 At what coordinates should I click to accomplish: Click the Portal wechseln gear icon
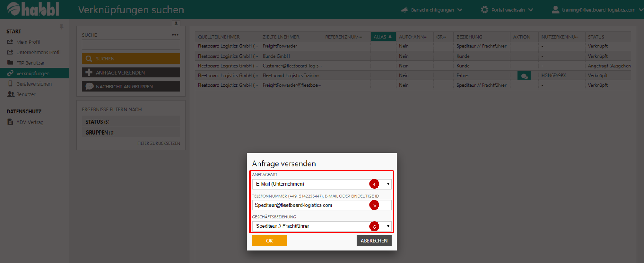[x=485, y=10]
